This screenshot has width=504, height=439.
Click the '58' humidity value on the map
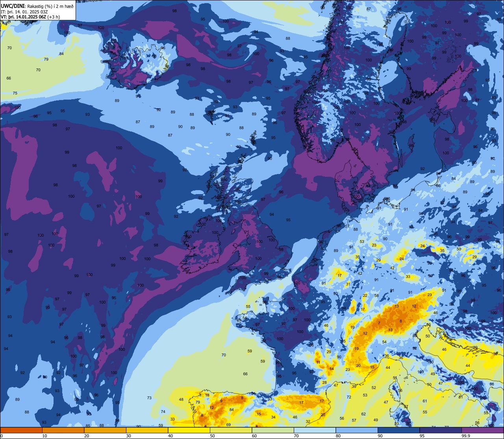click(x=376, y=296)
